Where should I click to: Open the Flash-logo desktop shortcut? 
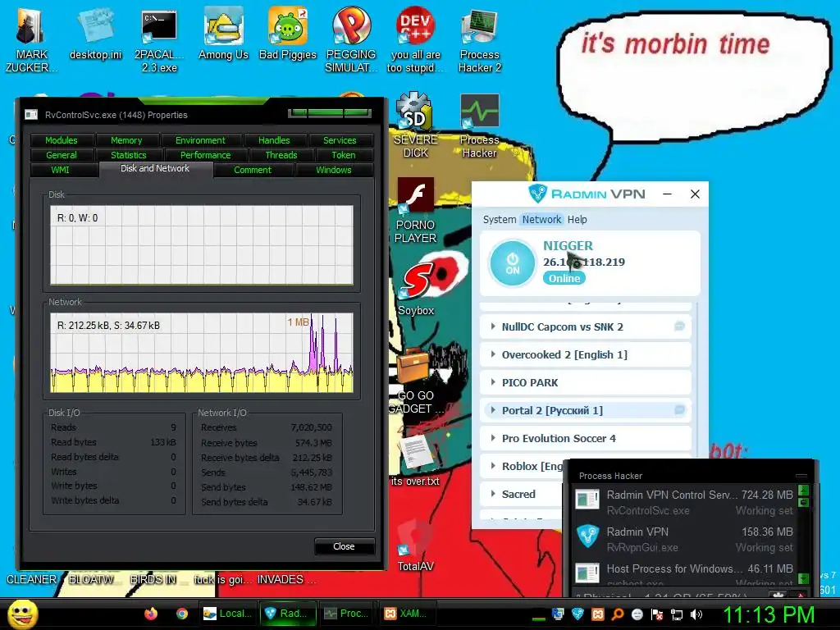(415, 210)
